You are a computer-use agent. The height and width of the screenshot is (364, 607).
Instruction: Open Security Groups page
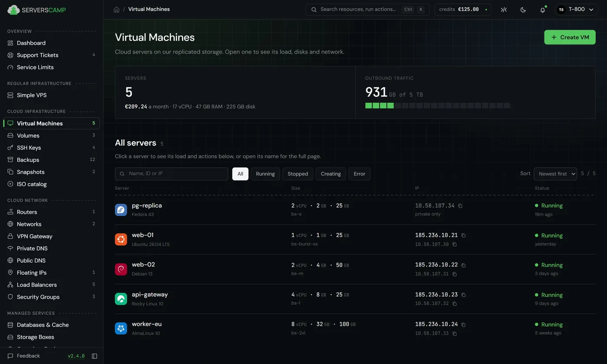click(52, 297)
